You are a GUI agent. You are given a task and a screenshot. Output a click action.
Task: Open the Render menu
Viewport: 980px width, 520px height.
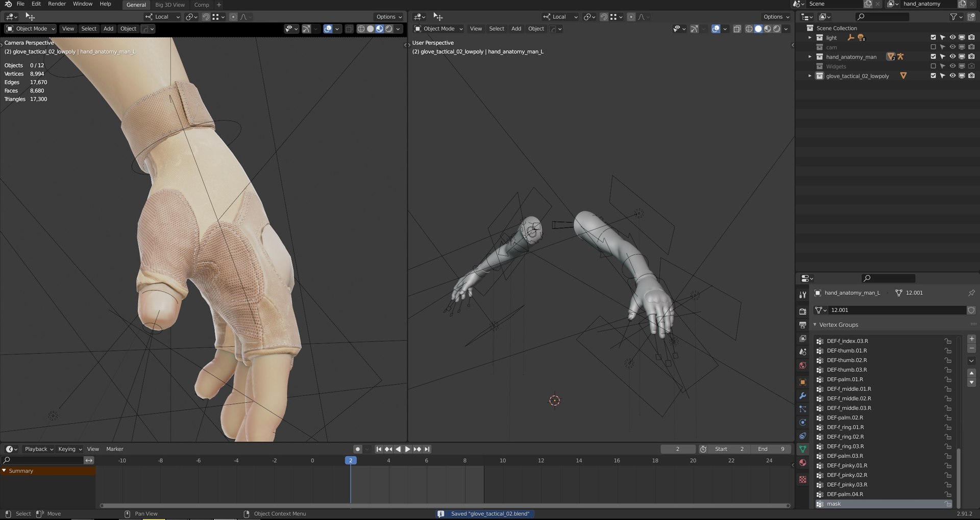pyautogui.click(x=57, y=4)
